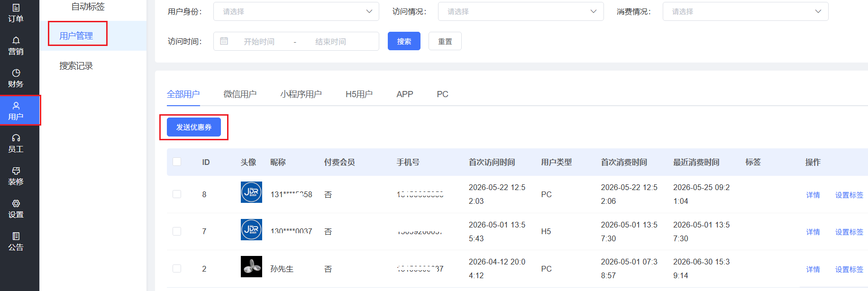Image resolution: width=868 pixels, height=291 pixels.
Task: Open the 订单 sidebar section
Action: tap(16, 13)
